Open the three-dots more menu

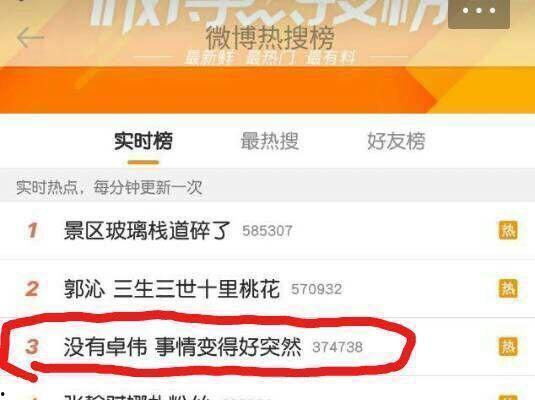(479, 12)
